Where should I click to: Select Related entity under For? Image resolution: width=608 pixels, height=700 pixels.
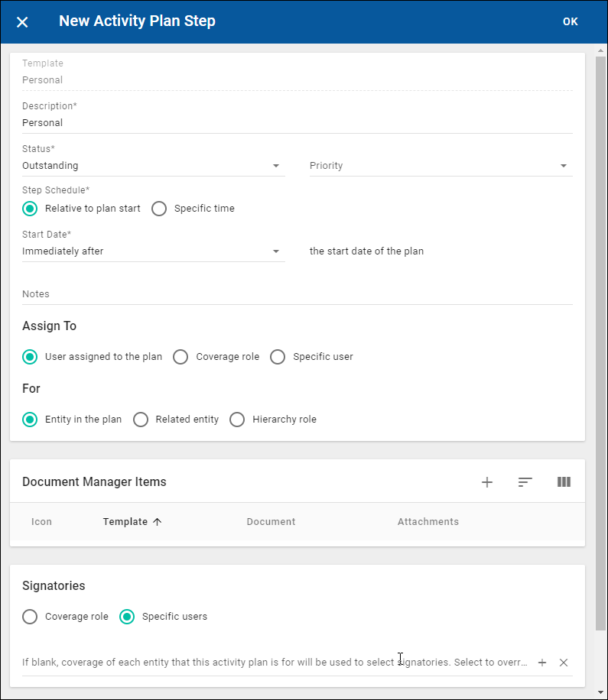point(141,420)
